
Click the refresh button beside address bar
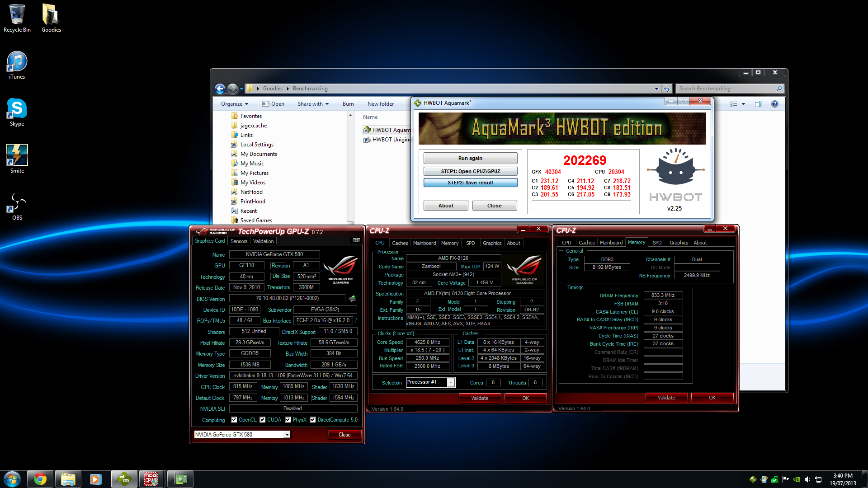click(x=667, y=89)
